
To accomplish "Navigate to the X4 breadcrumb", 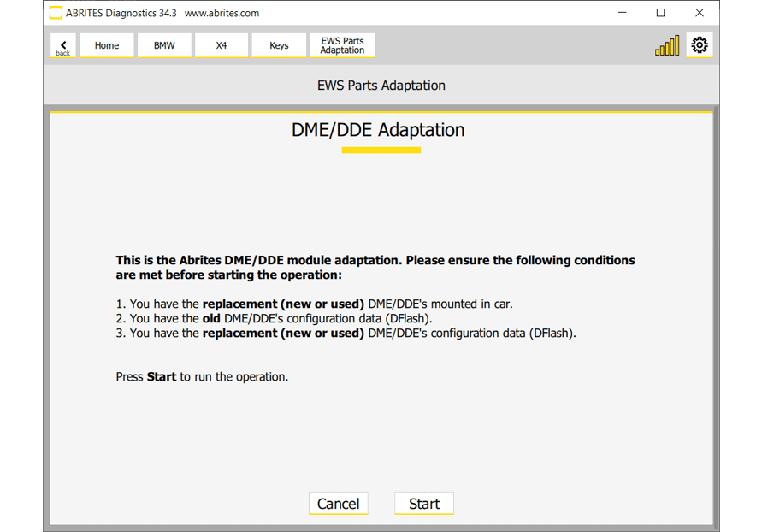I will pyautogui.click(x=222, y=45).
